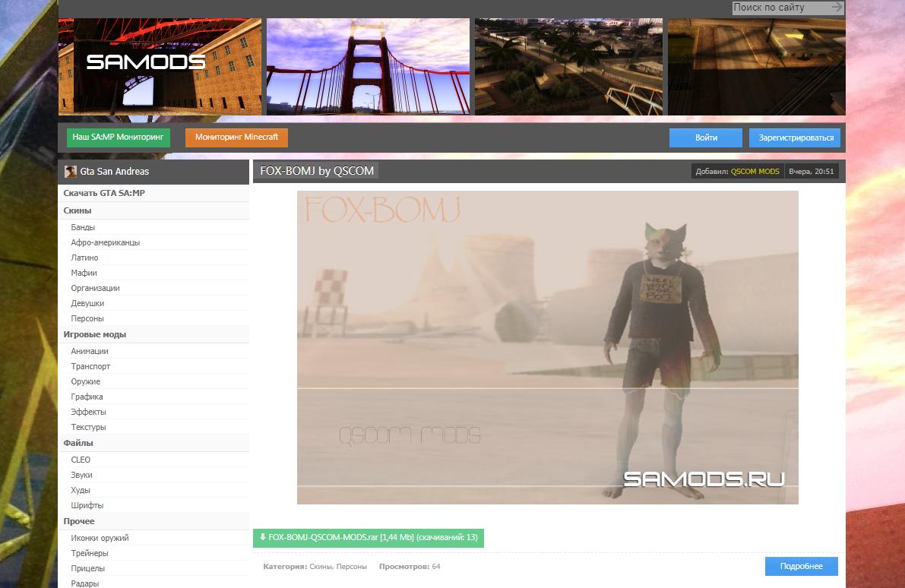Open the FOX-BOMJ by QSCOM title
Viewport: 905px width, 588px height.
(317, 171)
